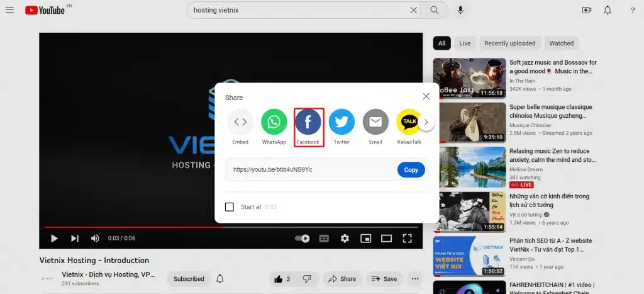
Task: Share via Facebook icon
Action: coord(308,122)
